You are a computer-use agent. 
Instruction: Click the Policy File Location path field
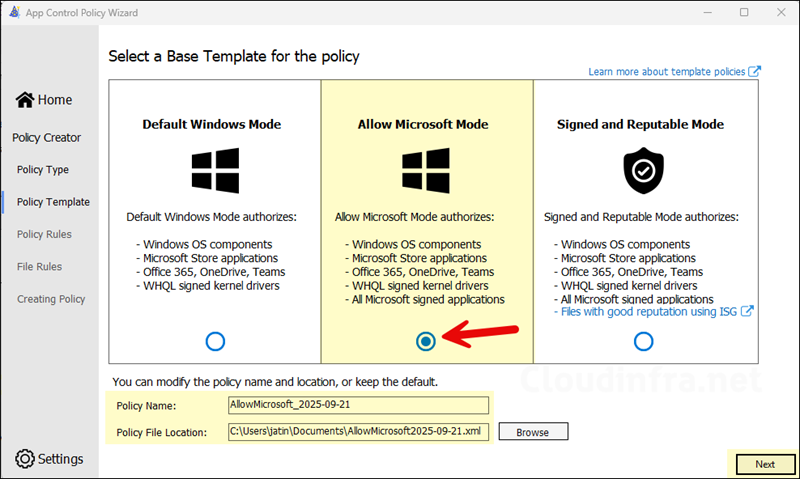click(358, 432)
